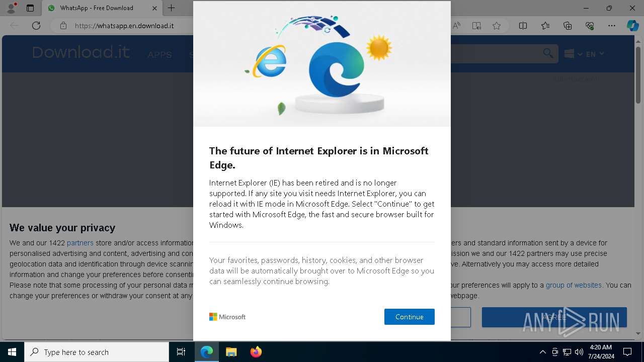This screenshot has height=362, width=644.
Task: Open split screen icon
Action: pyautogui.click(x=523, y=26)
